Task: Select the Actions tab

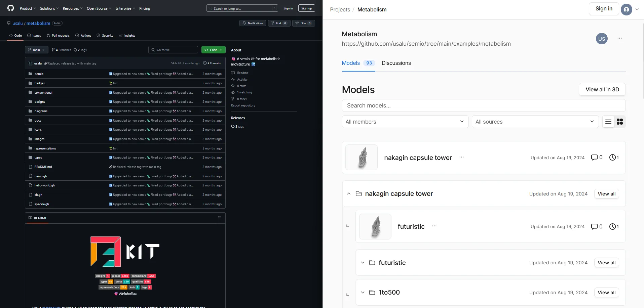Action: [x=83, y=36]
